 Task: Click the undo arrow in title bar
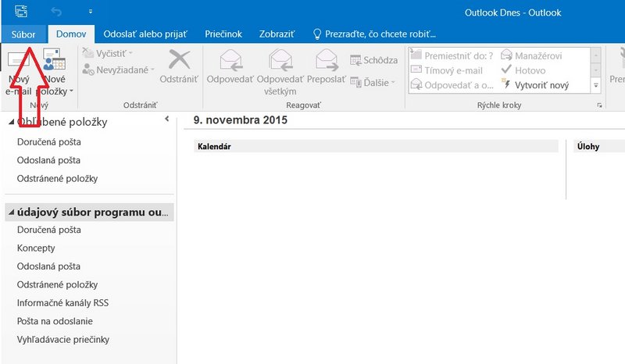56,12
